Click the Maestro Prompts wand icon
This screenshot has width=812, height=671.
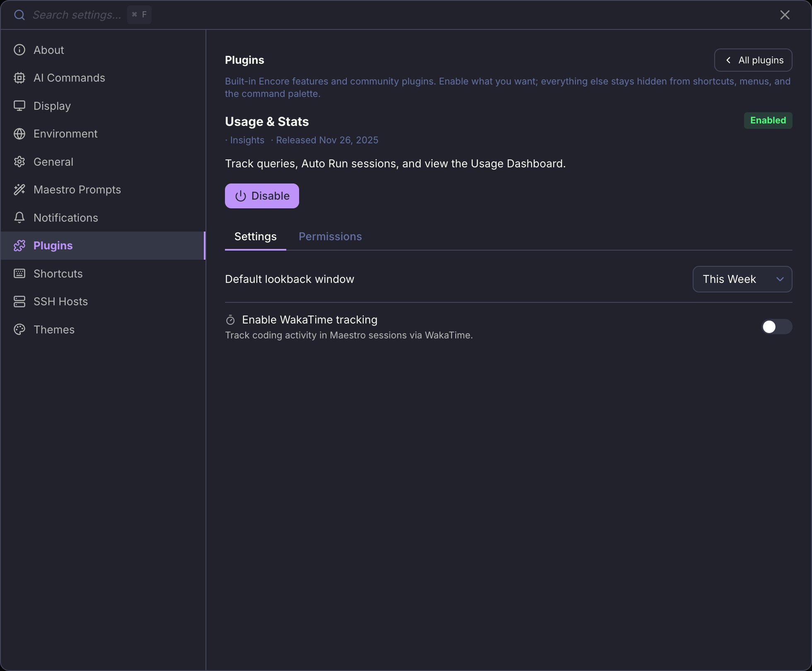click(x=19, y=190)
